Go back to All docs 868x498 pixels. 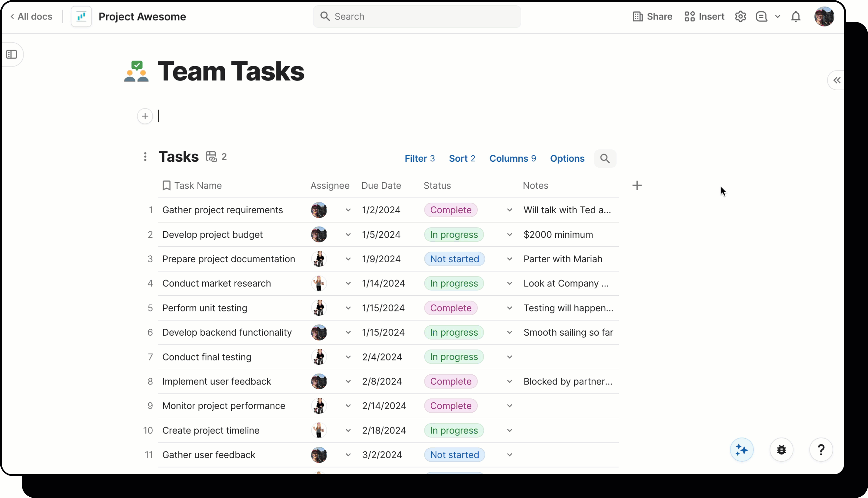click(31, 17)
